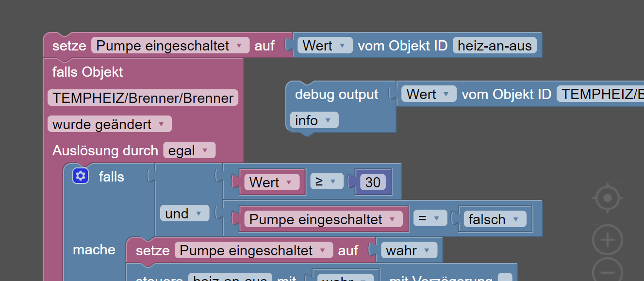Click the blue gear icon on falls block
Image resolution: width=644 pixels, height=281 pixels.
(81, 176)
